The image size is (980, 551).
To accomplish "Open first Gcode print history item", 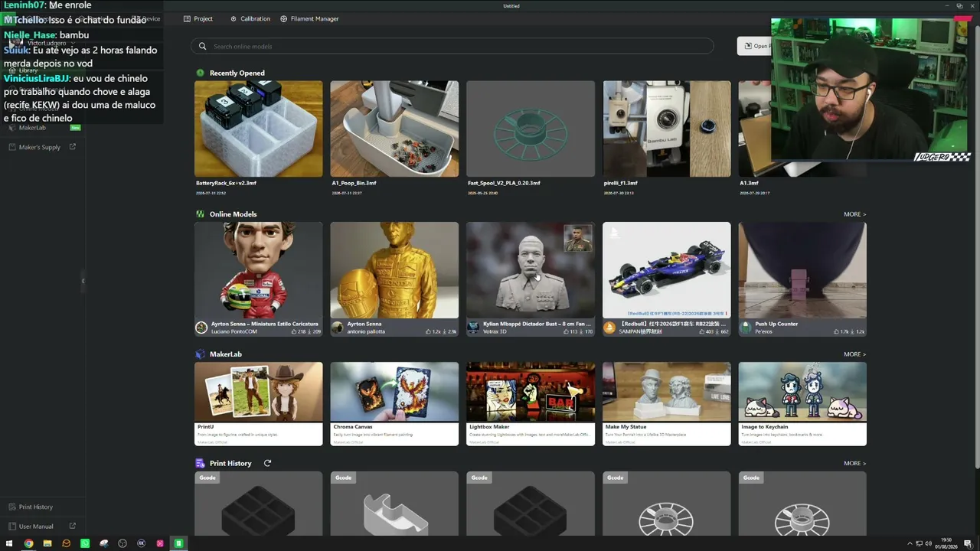I will coord(258,504).
